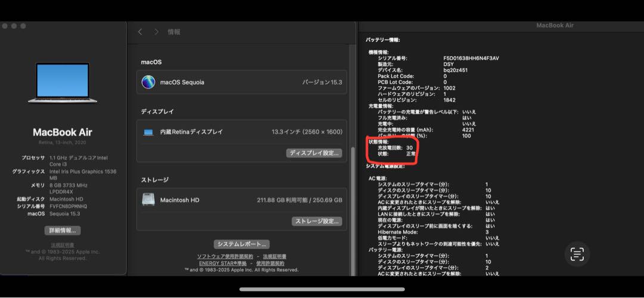Click バッテリーの充電量が警告レベル以下 row

click(427, 112)
